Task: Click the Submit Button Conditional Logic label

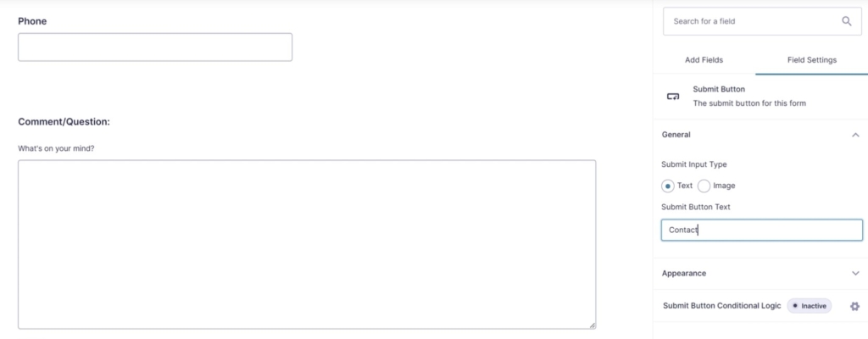Action: [x=721, y=306]
